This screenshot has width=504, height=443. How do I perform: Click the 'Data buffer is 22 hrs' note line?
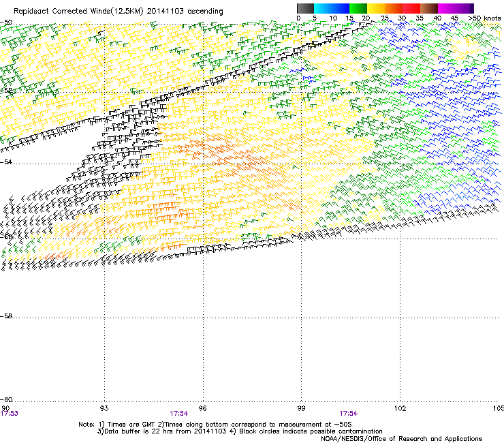point(240,431)
